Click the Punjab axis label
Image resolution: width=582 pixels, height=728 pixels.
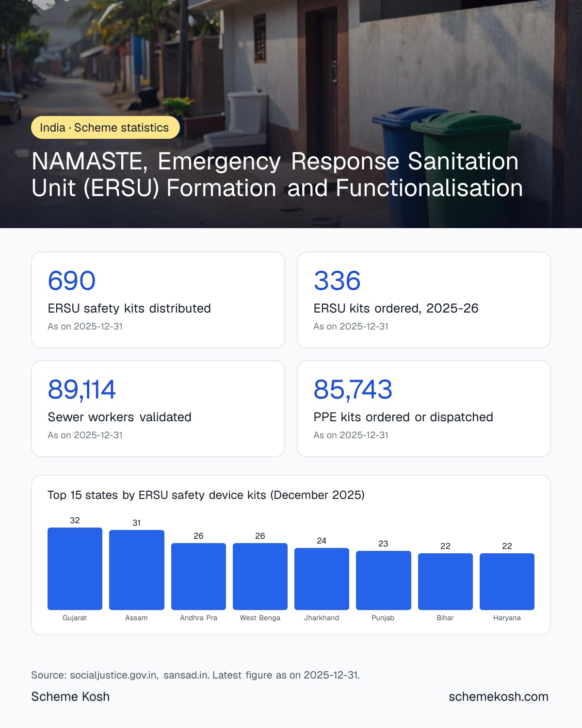[383, 618]
